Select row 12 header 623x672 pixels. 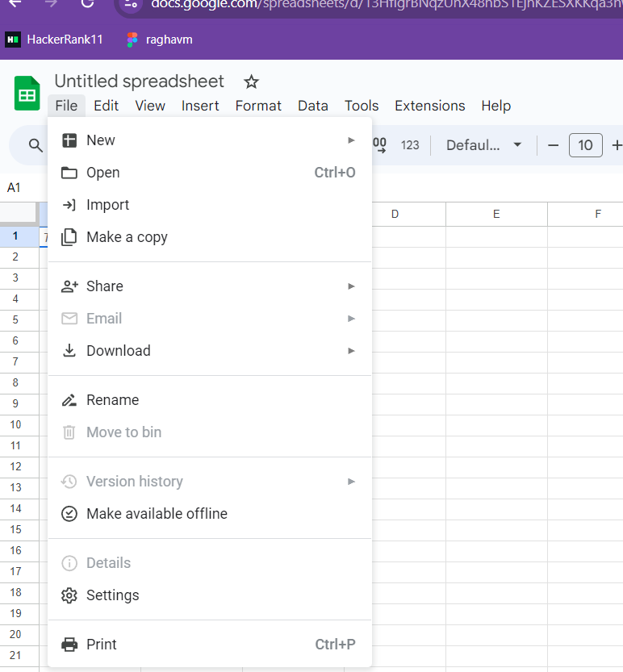(x=19, y=467)
